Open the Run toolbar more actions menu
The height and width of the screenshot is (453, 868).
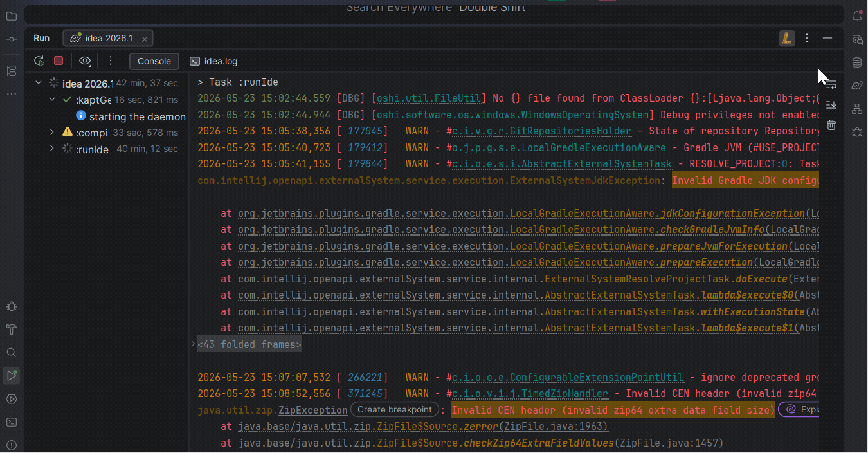click(111, 60)
